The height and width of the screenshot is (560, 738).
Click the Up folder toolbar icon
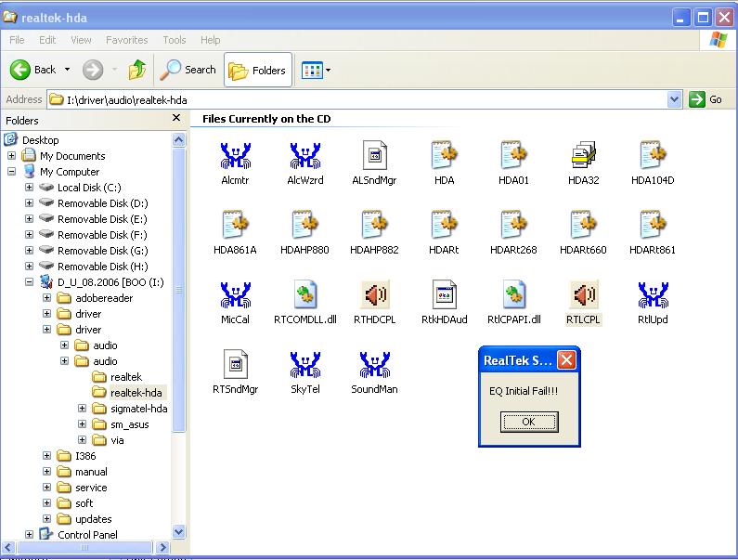[x=137, y=70]
